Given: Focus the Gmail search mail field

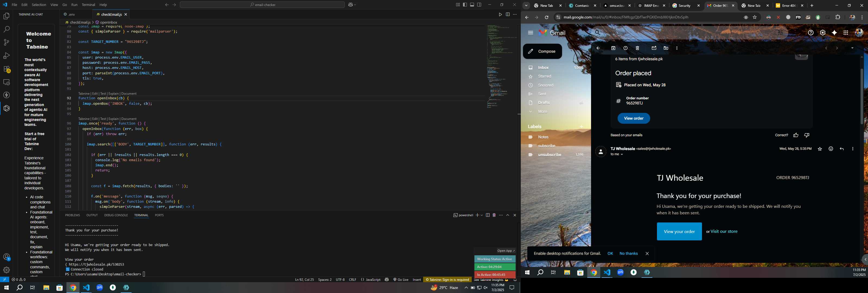Looking at the screenshot, I should click(687, 33).
